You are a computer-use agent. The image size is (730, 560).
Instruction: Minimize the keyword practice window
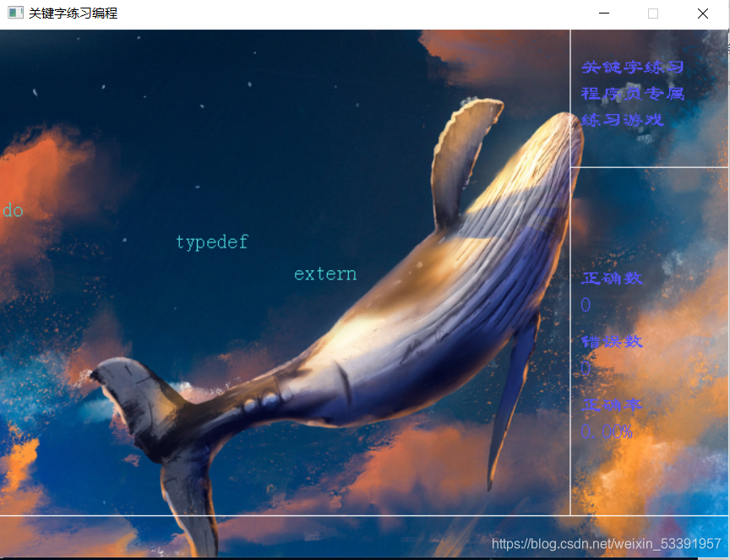coord(604,14)
